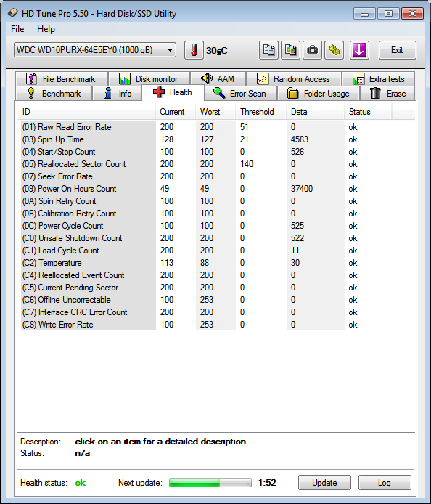This screenshot has width=431, height=504.
Task: Close the HD Tune Pro window
Action: click(x=412, y=14)
